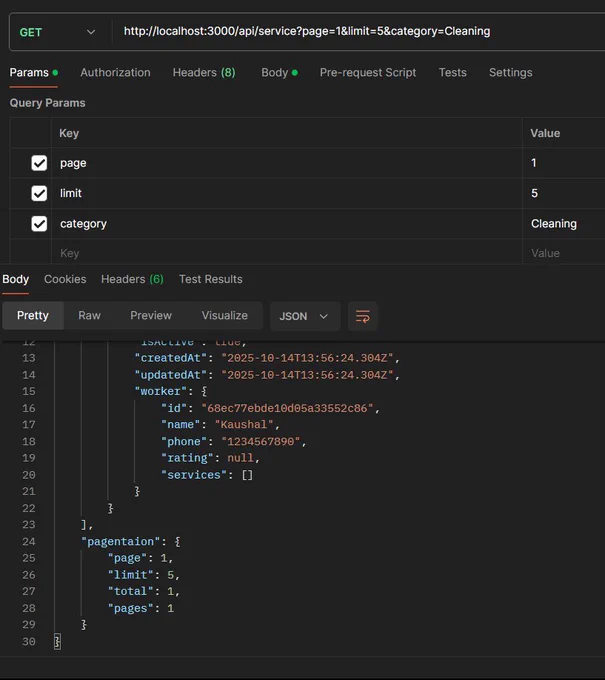605x680 pixels.
Task: Click the limit key cell
Action: (287, 193)
